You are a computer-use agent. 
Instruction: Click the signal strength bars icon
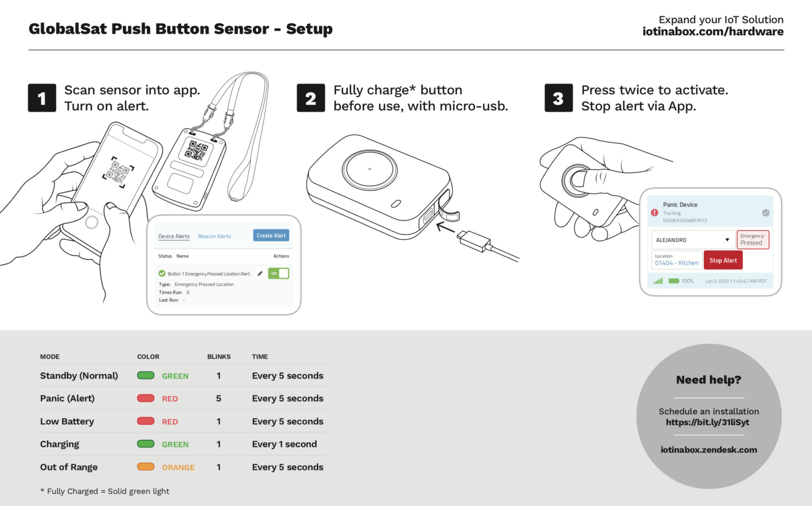[658, 281]
